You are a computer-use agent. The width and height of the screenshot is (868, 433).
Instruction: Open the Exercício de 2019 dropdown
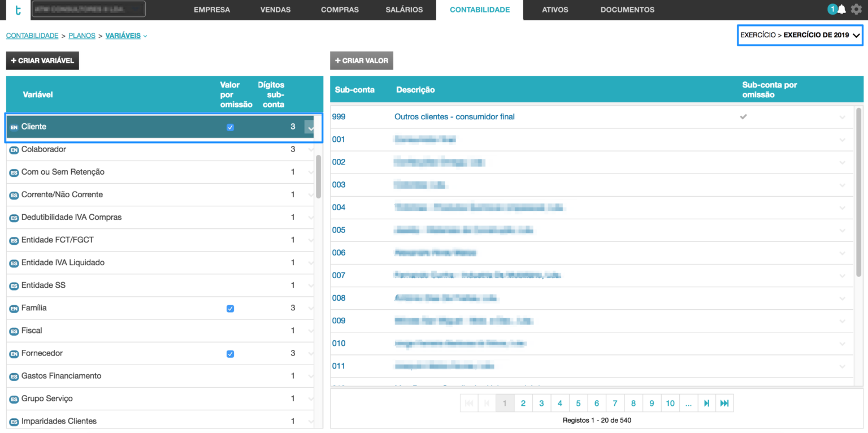pos(800,35)
